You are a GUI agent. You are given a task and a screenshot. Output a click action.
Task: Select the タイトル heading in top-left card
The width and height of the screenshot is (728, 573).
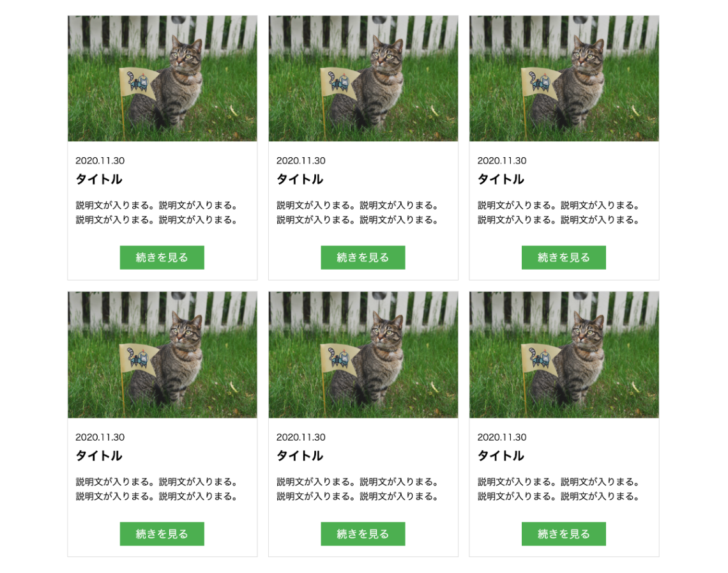tap(99, 180)
